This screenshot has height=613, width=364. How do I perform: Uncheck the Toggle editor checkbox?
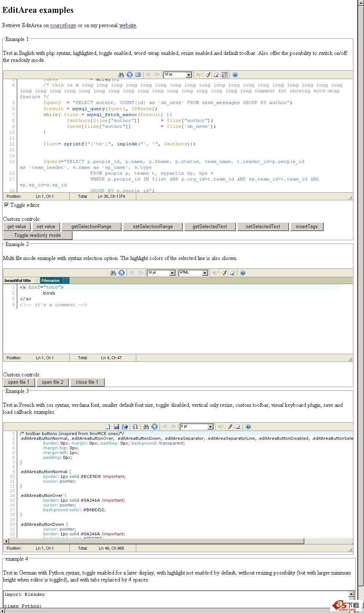(x=7, y=205)
